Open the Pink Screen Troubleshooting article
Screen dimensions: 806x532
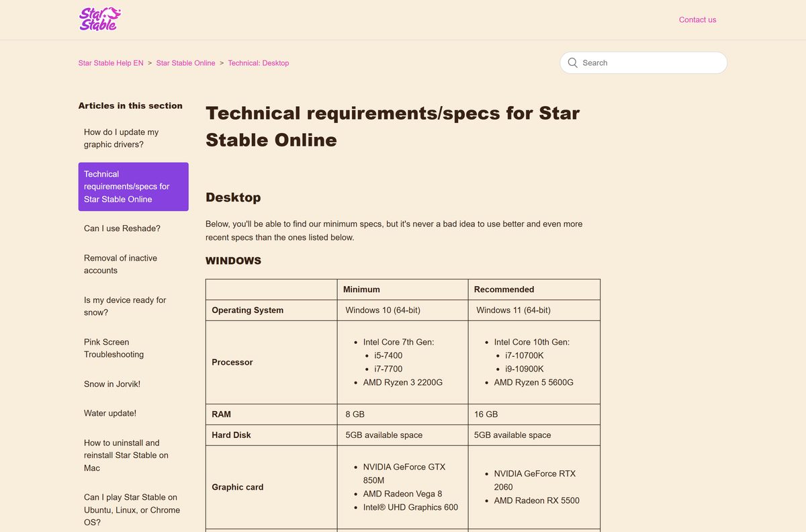[133, 348]
